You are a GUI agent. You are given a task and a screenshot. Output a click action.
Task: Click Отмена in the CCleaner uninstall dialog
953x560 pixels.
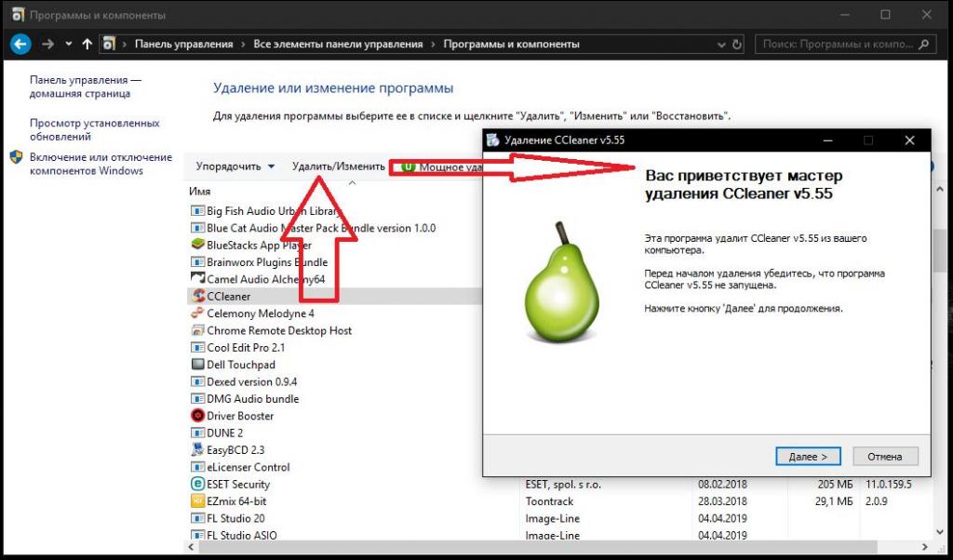pos(885,457)
